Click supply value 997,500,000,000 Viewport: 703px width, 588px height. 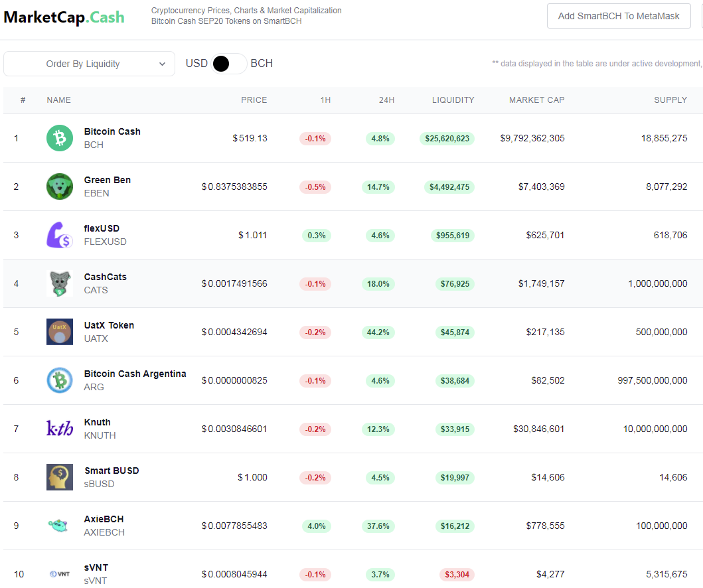pos(653,380)
